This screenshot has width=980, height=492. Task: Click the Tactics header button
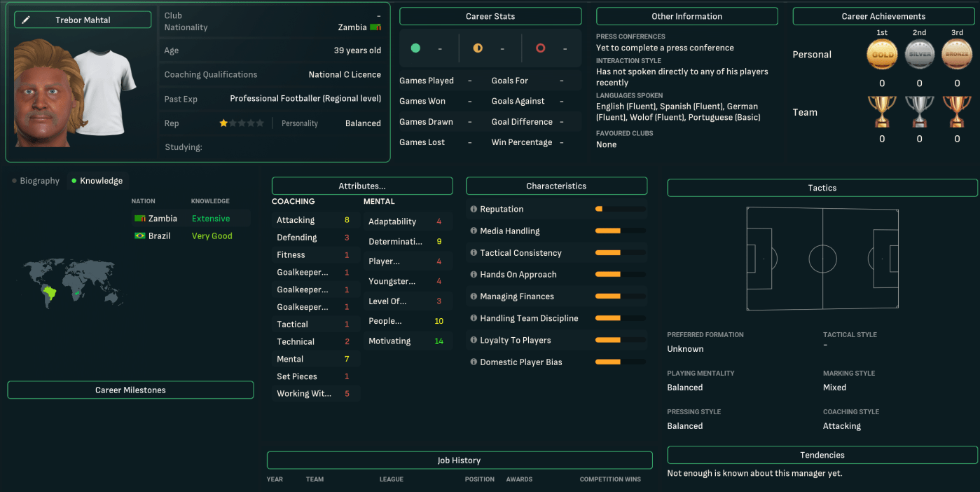click(x=822, y=188)
